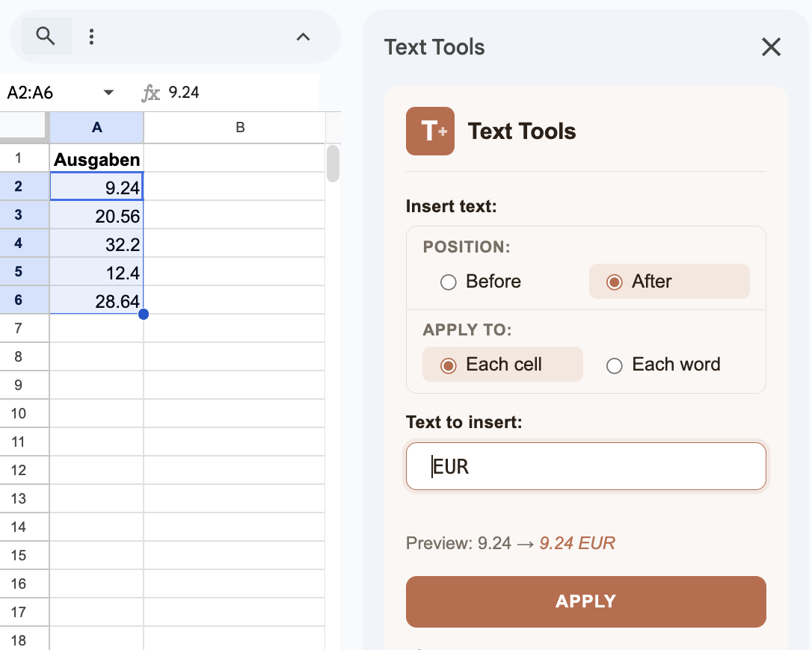Open the name box dropdown showing A2:A6
Viewport: 812px width, 650px height.
(108, 92)
